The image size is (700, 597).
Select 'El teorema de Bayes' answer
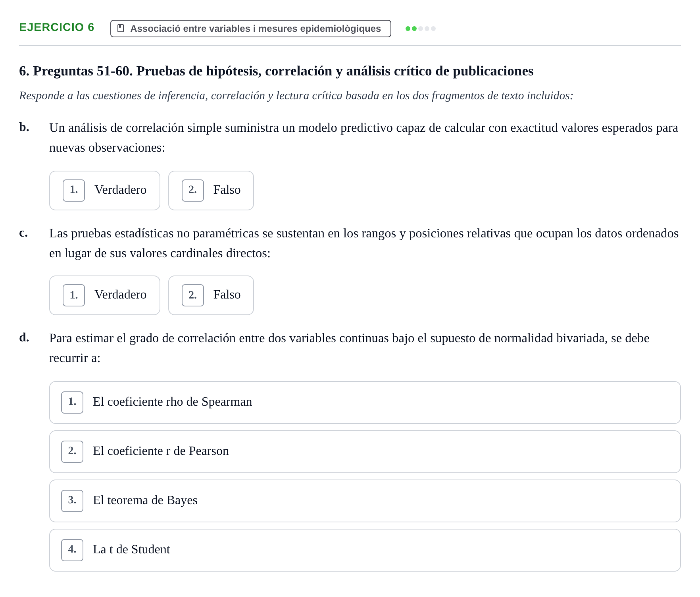click(365, 501)
